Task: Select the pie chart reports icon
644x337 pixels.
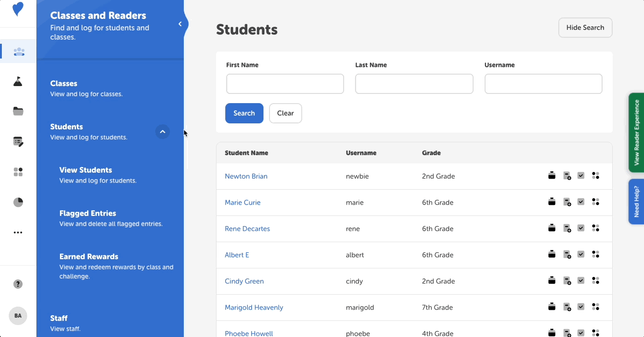Action: click(x=18, y=202)
